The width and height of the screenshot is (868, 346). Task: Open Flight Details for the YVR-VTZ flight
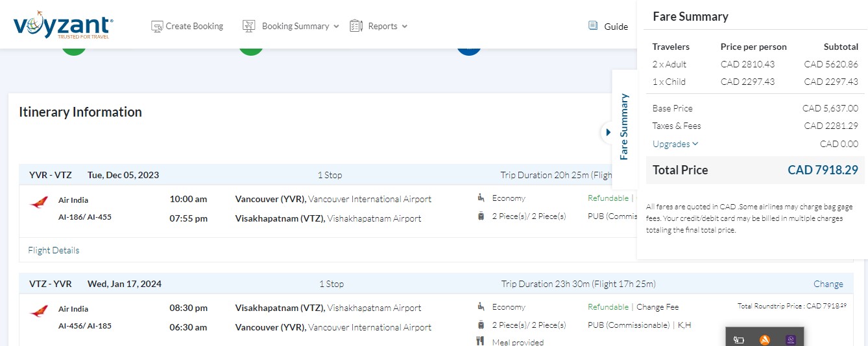54,250
